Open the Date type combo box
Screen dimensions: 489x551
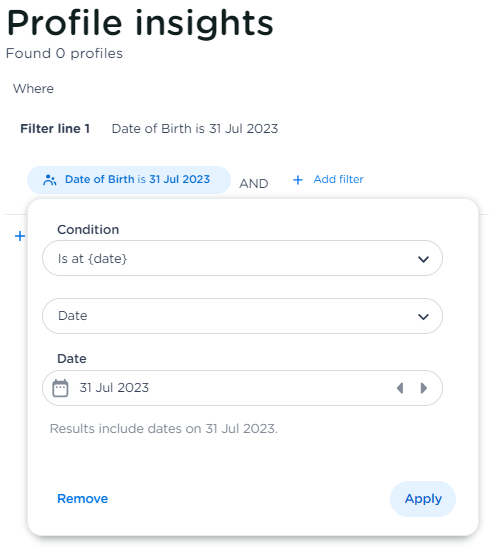click(242, 316)
